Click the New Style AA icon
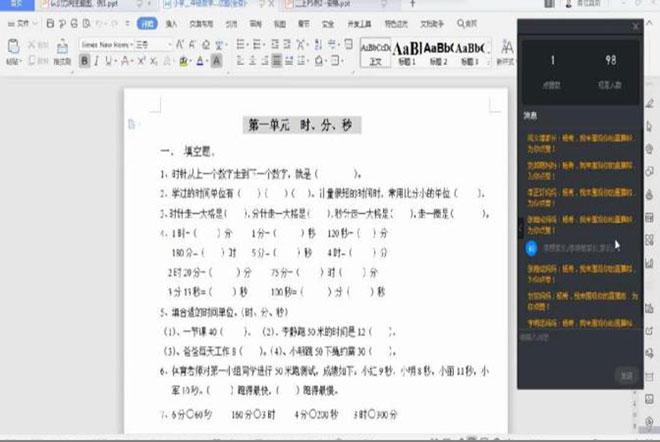The height and width of the screenshot is (442, 660). [x=507, y=47]
